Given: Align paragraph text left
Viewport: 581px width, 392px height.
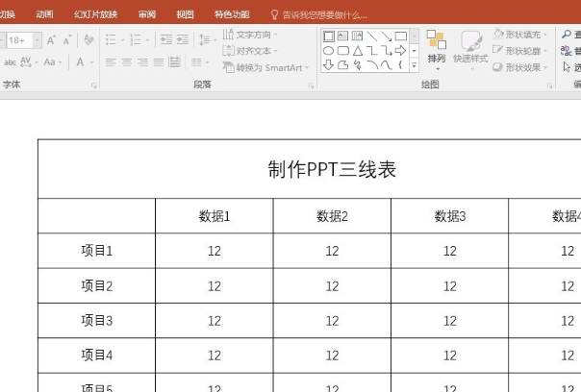Looking at the screenshot, I should click(111, 62).
